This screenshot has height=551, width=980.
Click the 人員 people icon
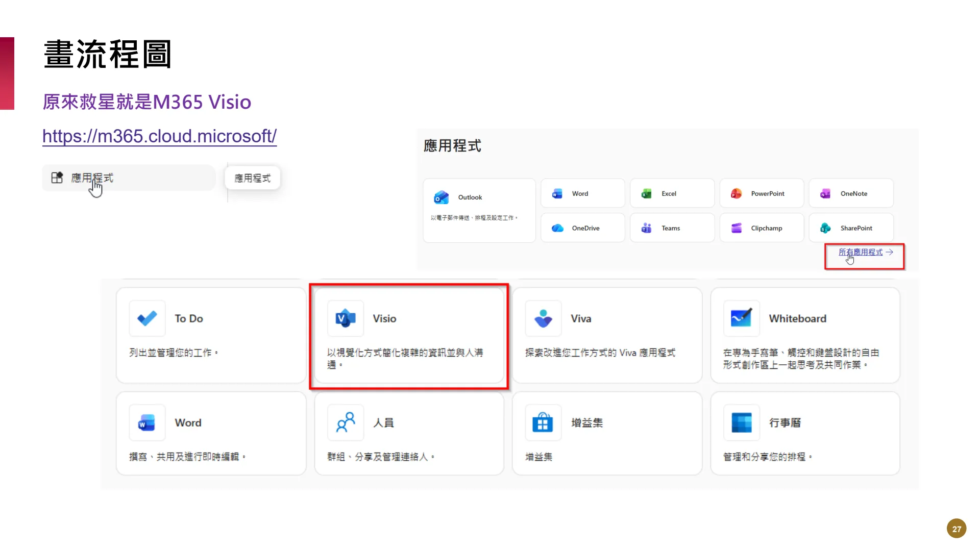pyautogui.click(x=346, y=422)
